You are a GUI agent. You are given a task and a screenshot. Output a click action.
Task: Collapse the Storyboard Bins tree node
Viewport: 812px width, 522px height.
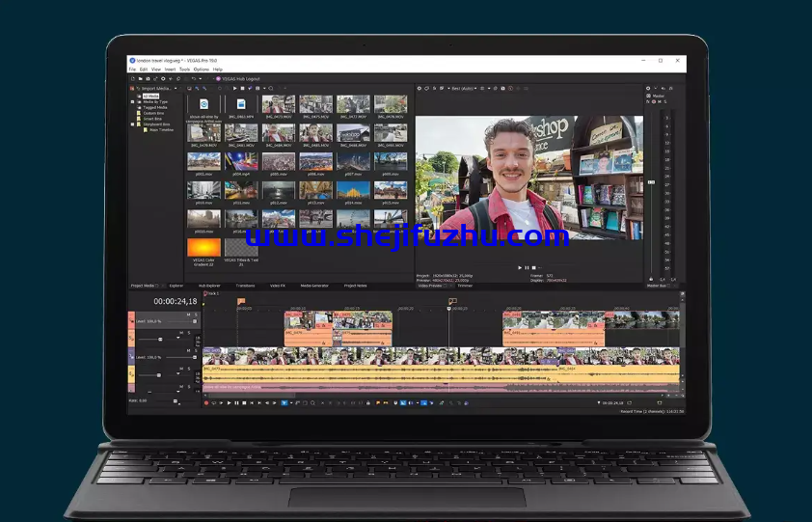click(x=132, y=124)
